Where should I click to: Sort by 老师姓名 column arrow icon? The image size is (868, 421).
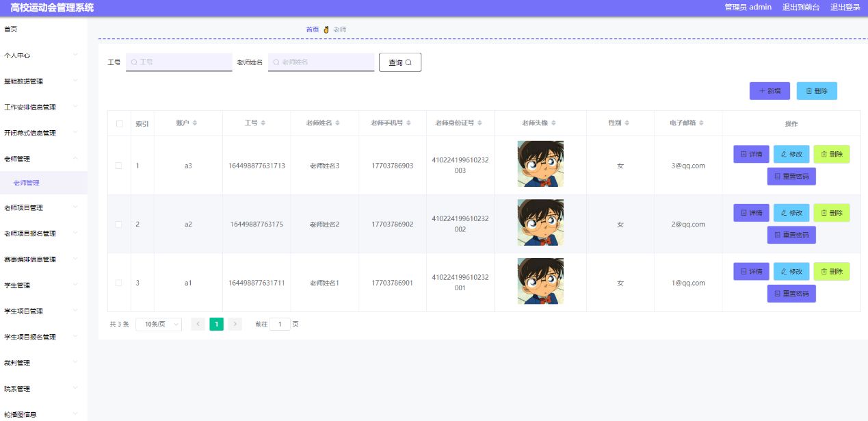[x=338, y=123]
